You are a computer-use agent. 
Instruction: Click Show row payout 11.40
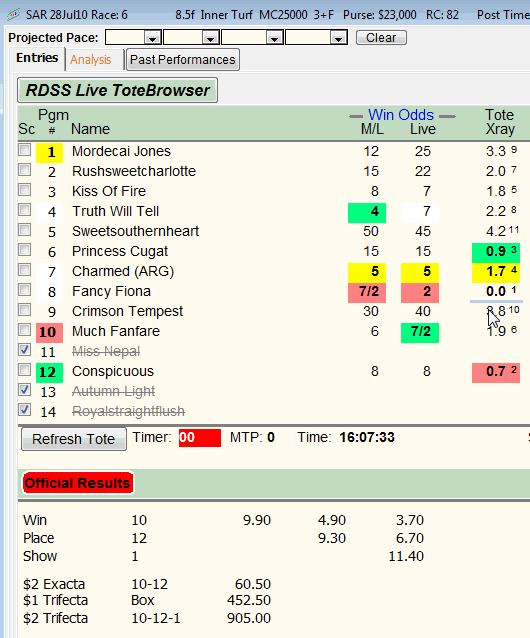tap(406, 556)
